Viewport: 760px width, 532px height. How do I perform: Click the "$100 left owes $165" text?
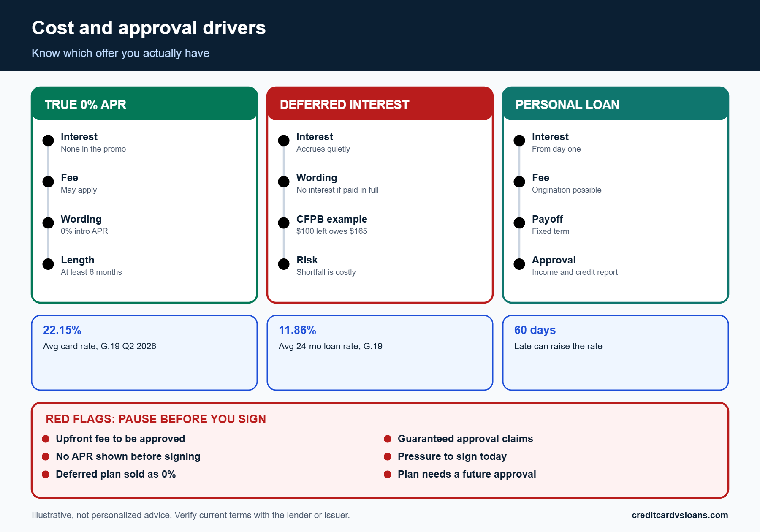click(332, 231)
